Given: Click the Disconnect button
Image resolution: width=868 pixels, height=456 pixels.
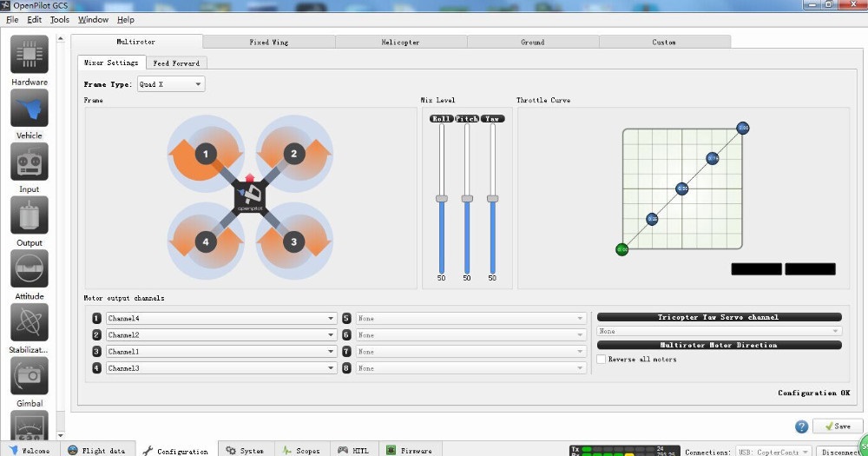Looking at the screenshot, I should 841,452.
